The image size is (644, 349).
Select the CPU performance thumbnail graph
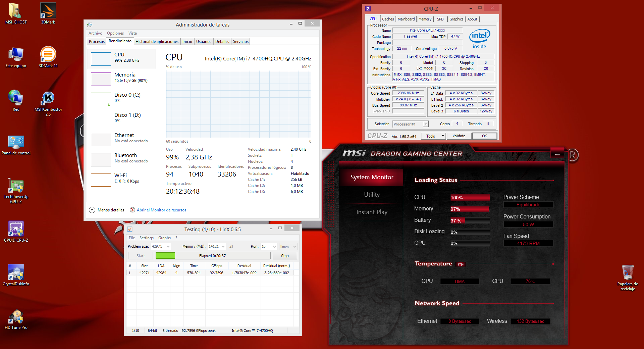click(101, 59)
